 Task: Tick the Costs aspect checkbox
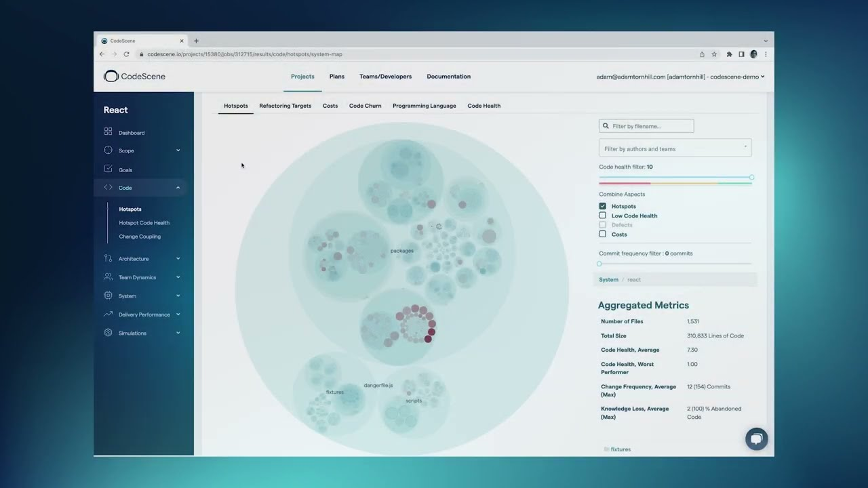pyautogui.click(x=602, y=234)
